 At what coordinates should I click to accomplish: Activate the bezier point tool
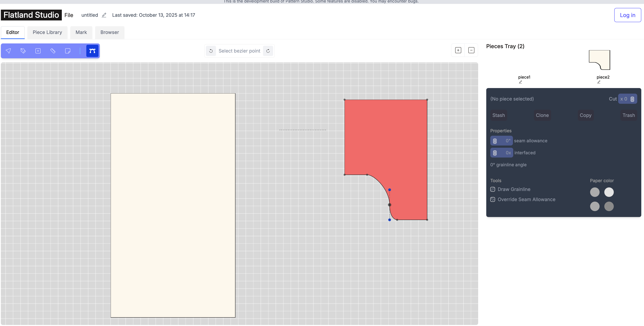(92, 51)
